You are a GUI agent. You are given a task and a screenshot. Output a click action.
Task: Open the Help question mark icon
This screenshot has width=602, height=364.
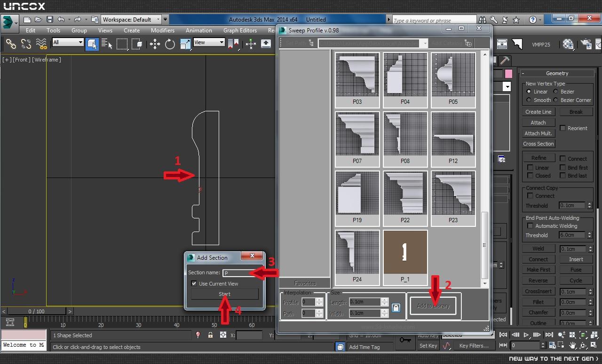point(533,20)
